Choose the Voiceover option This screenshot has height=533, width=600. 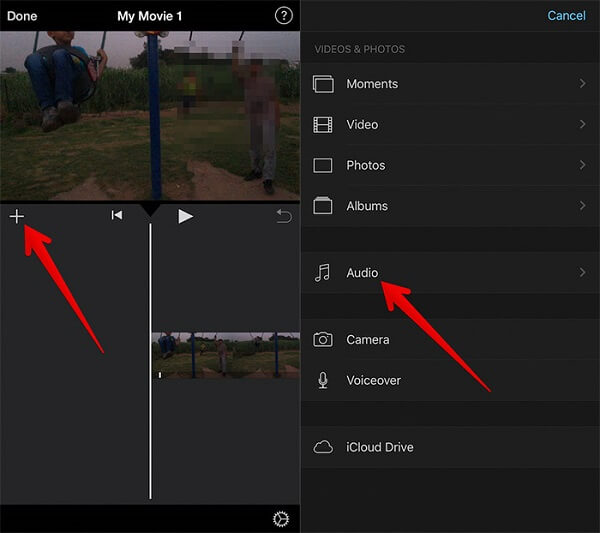[450, 381]
